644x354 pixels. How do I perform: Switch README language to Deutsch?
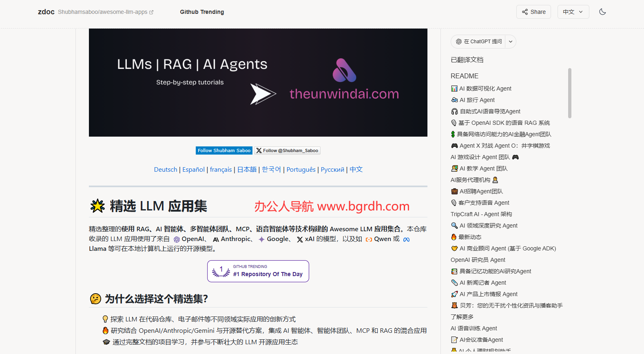166,170
